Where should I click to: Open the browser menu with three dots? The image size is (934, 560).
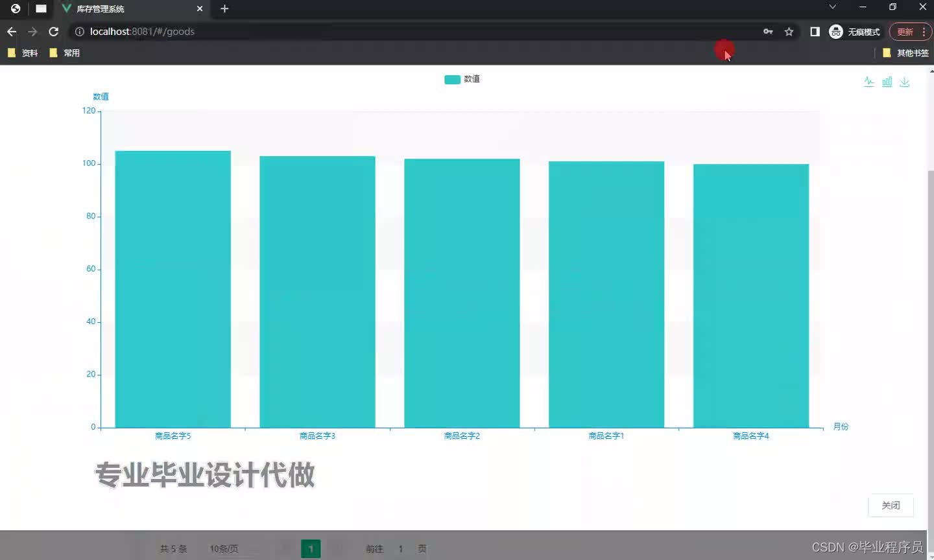(x=923, y=31)
